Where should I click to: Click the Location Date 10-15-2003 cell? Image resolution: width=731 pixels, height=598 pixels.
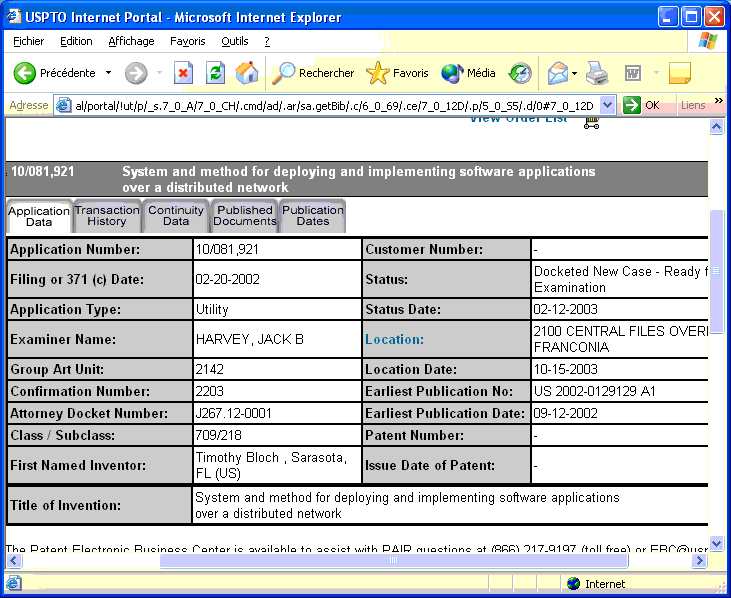click(x=620, y=369)
